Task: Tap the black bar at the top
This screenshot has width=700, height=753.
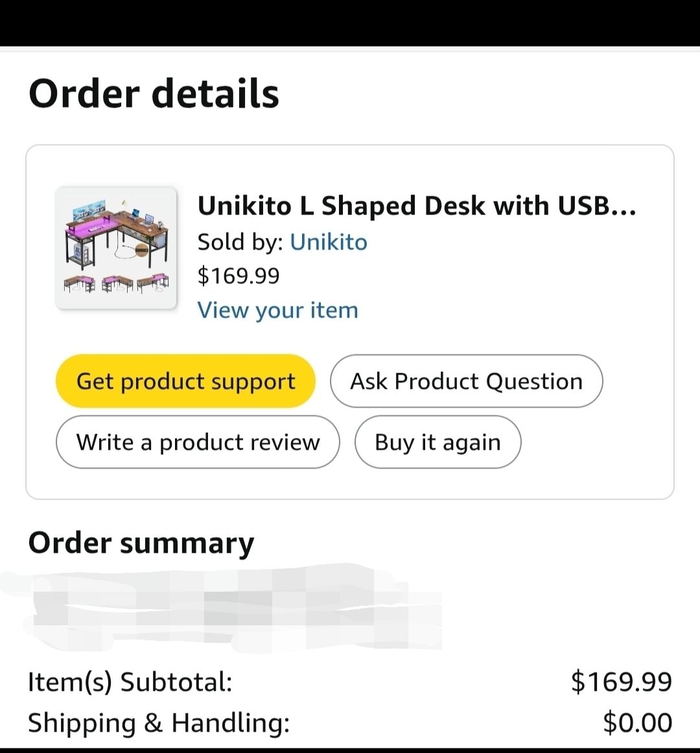Action: (x=350, y=23)
